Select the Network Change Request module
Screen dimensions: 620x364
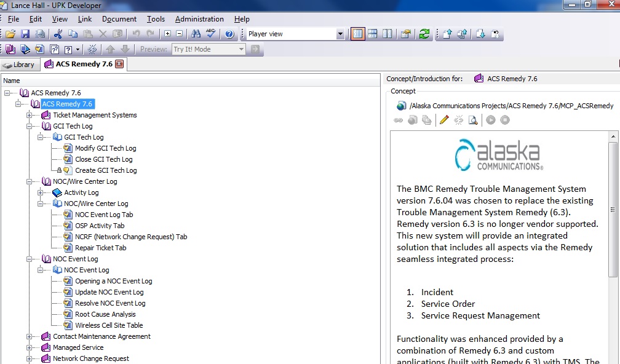pos(91,358)
